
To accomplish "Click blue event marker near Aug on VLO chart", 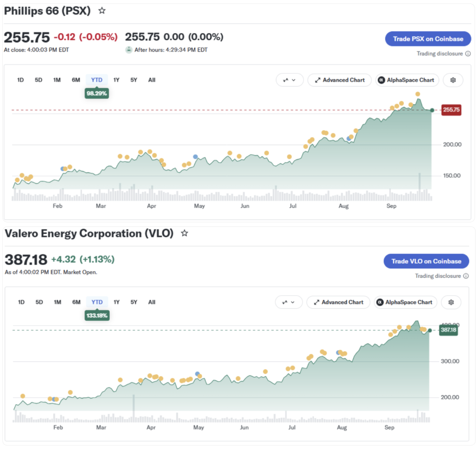I will point(338,352).
